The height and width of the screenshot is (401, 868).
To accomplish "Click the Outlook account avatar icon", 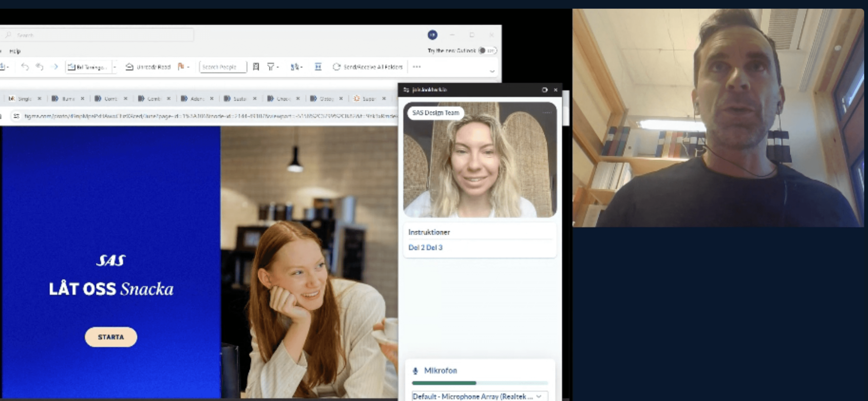I will pyautogui.click(x=432, y=35).
